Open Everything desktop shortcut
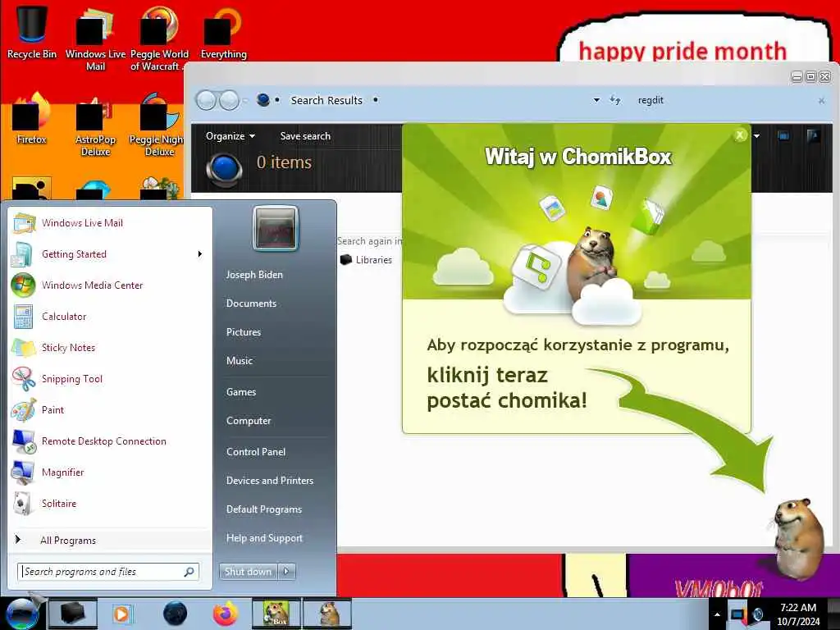The image size is (840, 630). 223,32
